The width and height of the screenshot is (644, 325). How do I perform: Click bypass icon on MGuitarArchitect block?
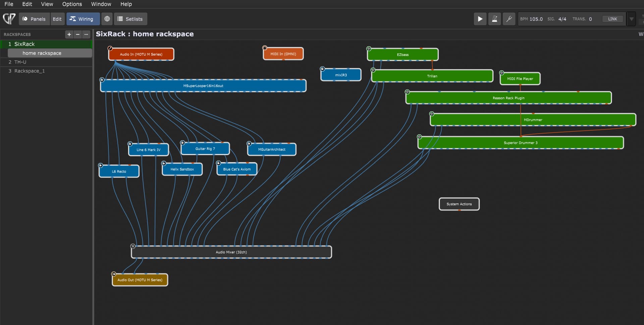[249, 144]
